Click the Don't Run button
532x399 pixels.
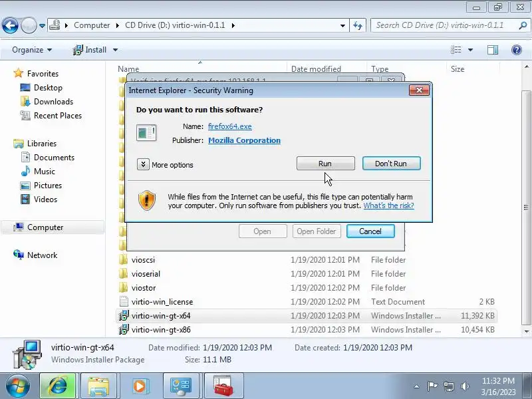pyautogui.click(x=391, y=164)
